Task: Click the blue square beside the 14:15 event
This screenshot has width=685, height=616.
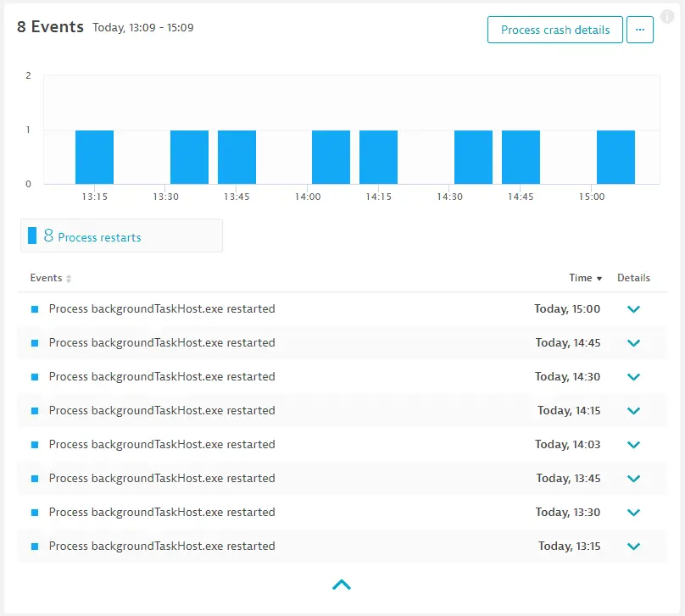Action: pyautogui.click(x=35, y=411)
